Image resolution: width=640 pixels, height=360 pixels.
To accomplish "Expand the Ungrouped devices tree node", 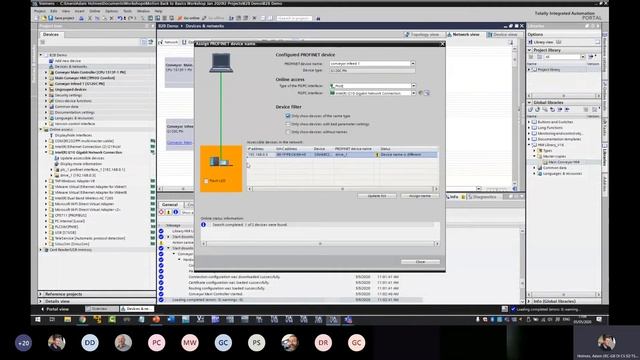I will tap(46, 89).
